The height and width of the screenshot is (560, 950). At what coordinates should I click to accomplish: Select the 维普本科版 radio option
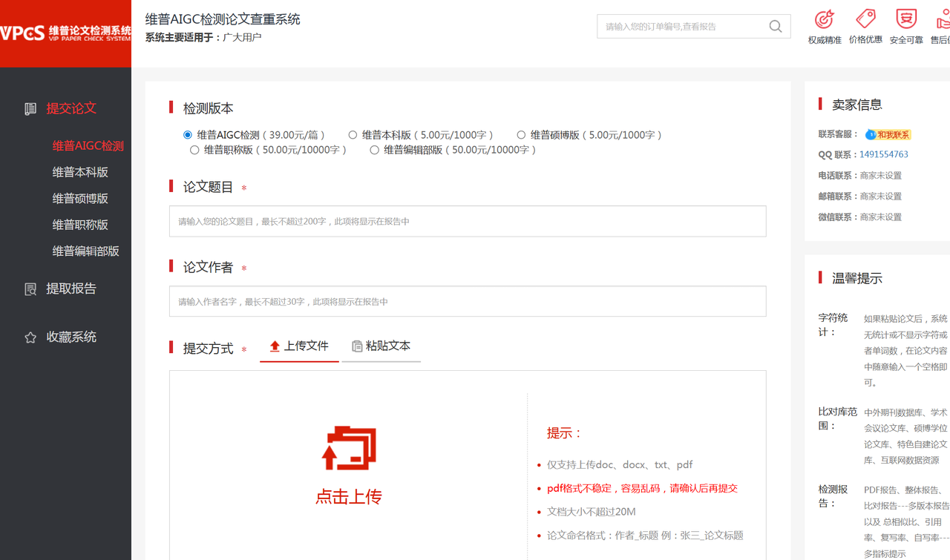[x=353, y=135]
